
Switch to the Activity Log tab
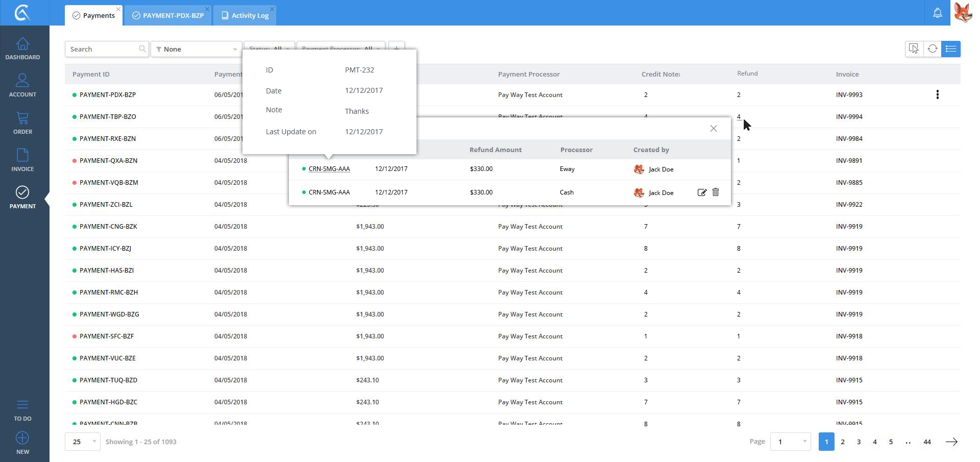tap(245, 15)
